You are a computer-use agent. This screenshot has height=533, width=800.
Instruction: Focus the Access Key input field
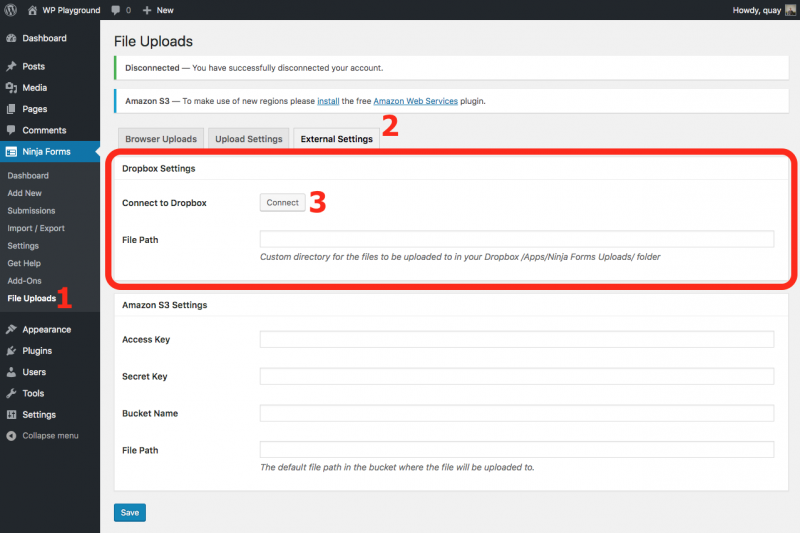tap(517, 339)
